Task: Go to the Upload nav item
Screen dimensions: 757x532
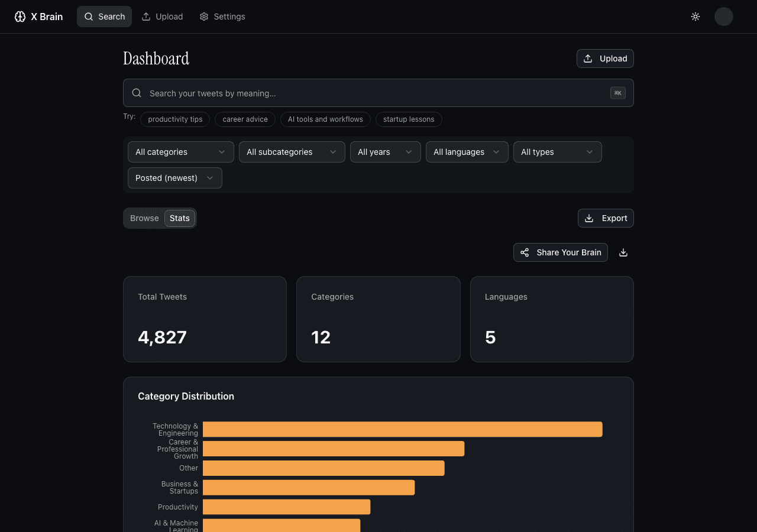Action: (x=162, y=17)
